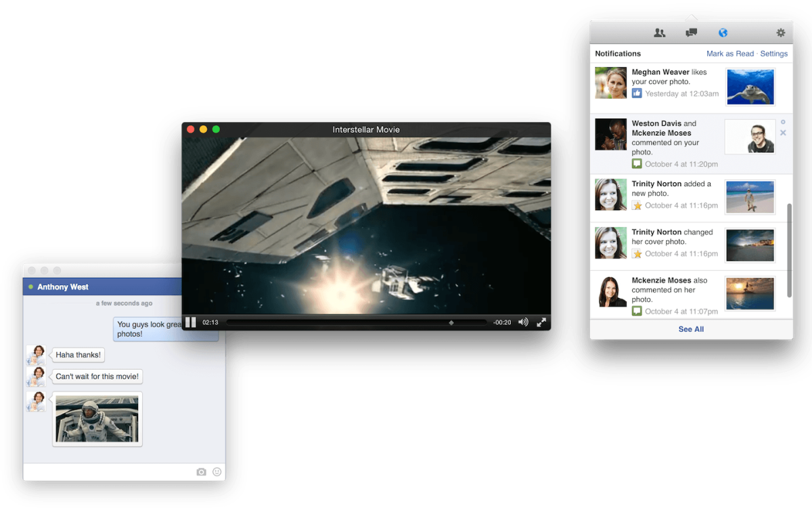Dismiss the Weston Davis notification

coord(784,133)
